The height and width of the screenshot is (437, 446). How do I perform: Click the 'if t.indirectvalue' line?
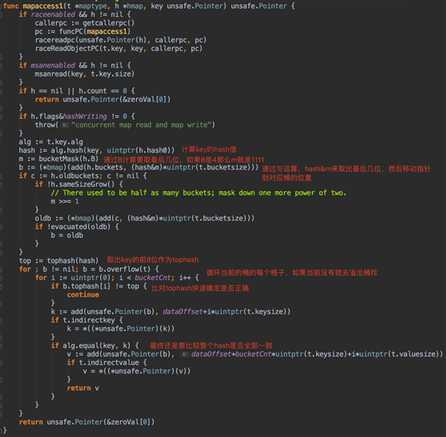pyautogui.click(x=107, y=363)
